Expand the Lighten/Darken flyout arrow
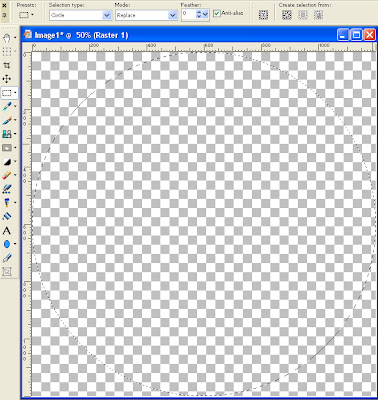 [15, 162]
